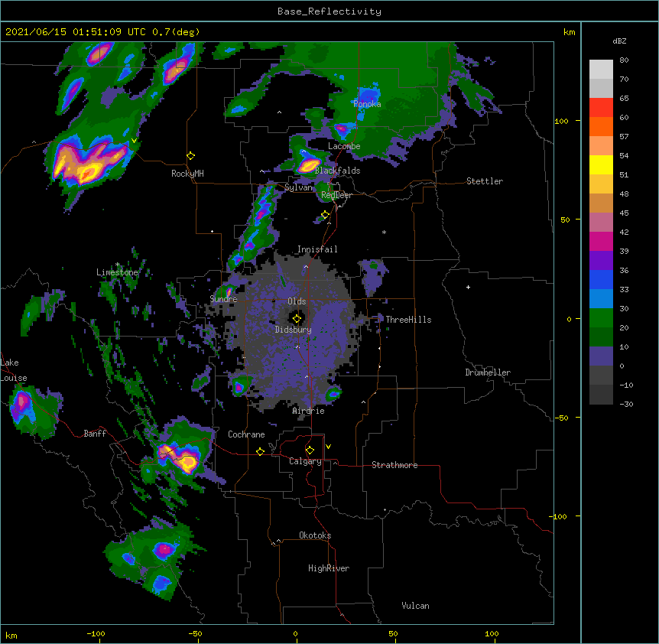659x644 pixels.
Task: Pick the red 65 to 60 dBZ swatch
Action: (x=601, y=107)
